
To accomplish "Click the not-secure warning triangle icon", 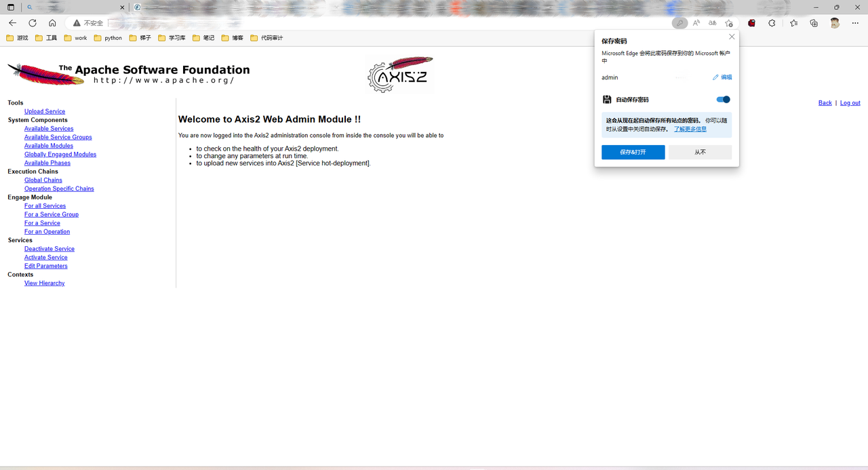I will (x=77, y=23).
